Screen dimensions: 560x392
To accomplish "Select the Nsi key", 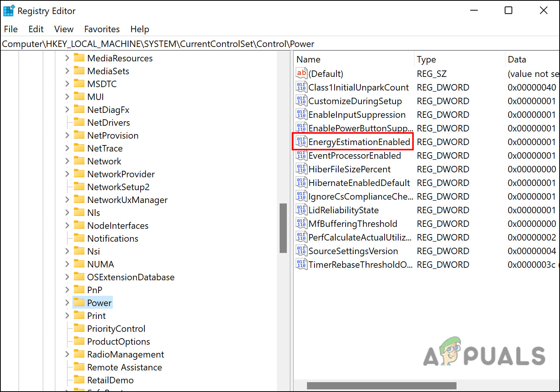I will pos(94,251).
